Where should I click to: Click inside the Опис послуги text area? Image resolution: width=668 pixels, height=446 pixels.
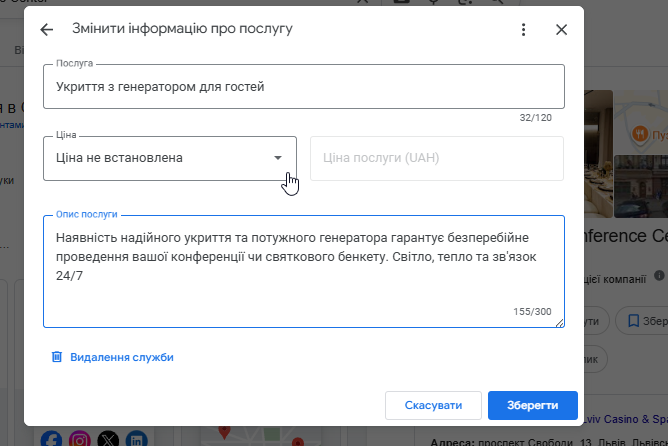pyautogui.click(x=304, y=271)
